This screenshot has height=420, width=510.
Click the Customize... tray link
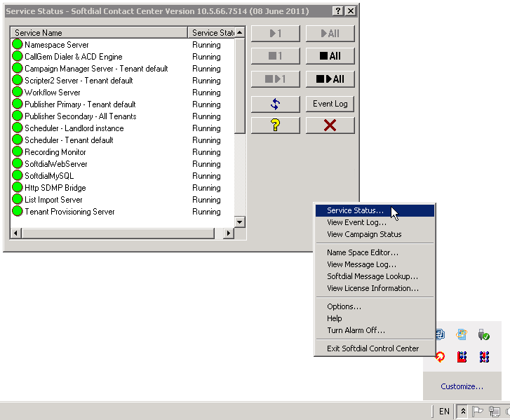(462, 386)
